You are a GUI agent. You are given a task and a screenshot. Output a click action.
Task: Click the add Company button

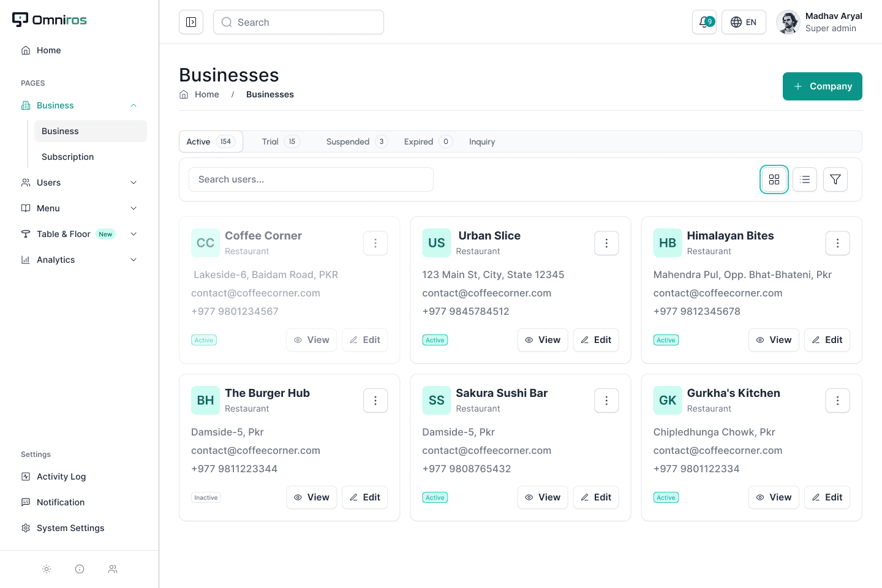pyautogui.click(x=823, y=86)
